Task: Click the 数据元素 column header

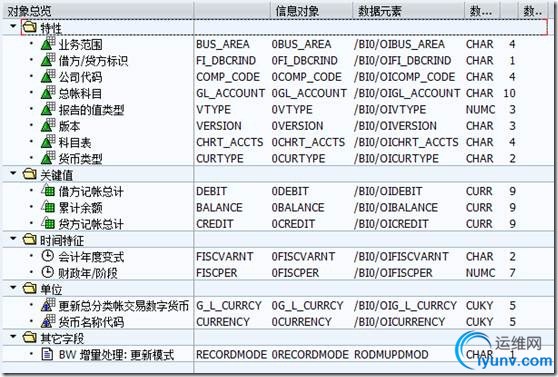Action: pyautogui.click(x=409, y=11)
